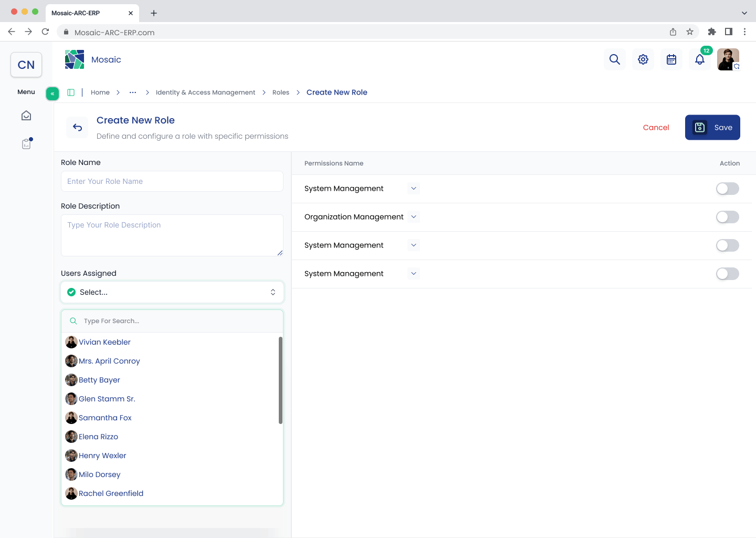Click the Cancel button
The height and width of the screenshot is (538, 756).
(656, 128)
